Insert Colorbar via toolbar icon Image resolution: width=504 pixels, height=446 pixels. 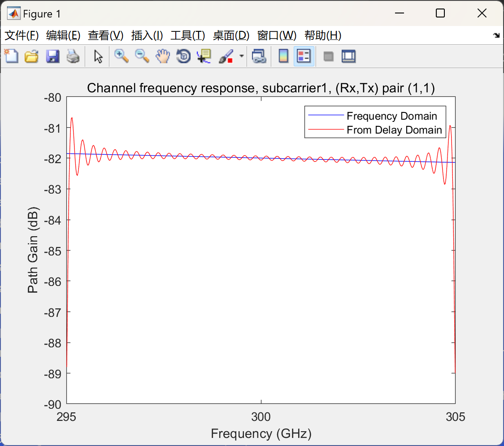click(x=283, y=56)
